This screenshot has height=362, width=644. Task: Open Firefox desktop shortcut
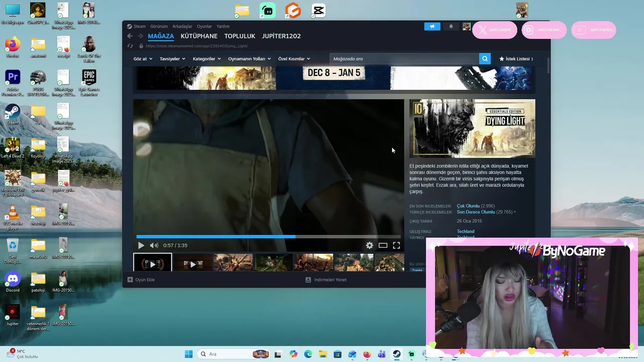point(13,47)
